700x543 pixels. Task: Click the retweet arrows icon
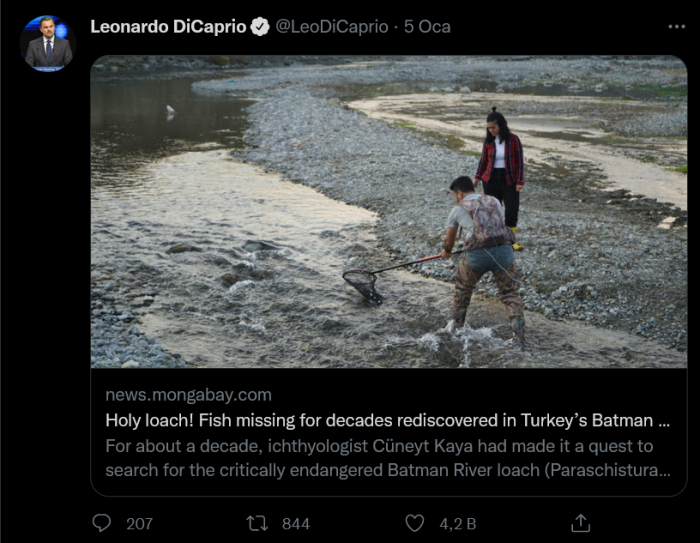pos(256,523)
